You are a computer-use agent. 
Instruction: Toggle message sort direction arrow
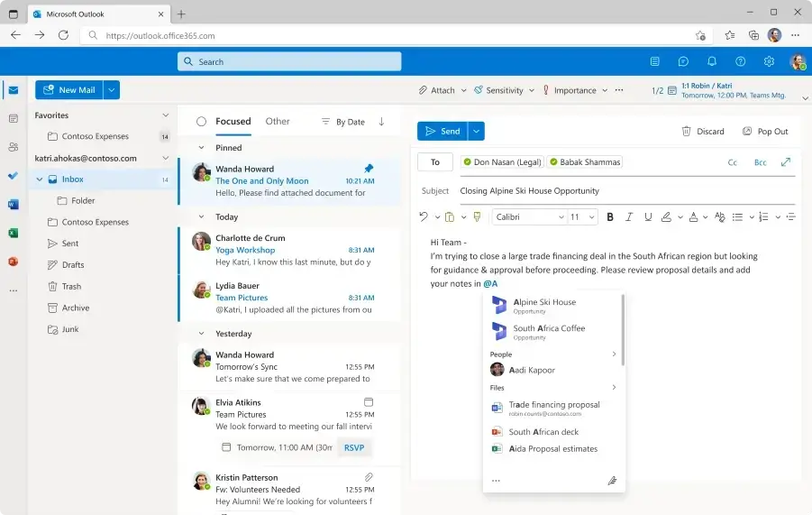pyautogui.click(x=381, y=122)
